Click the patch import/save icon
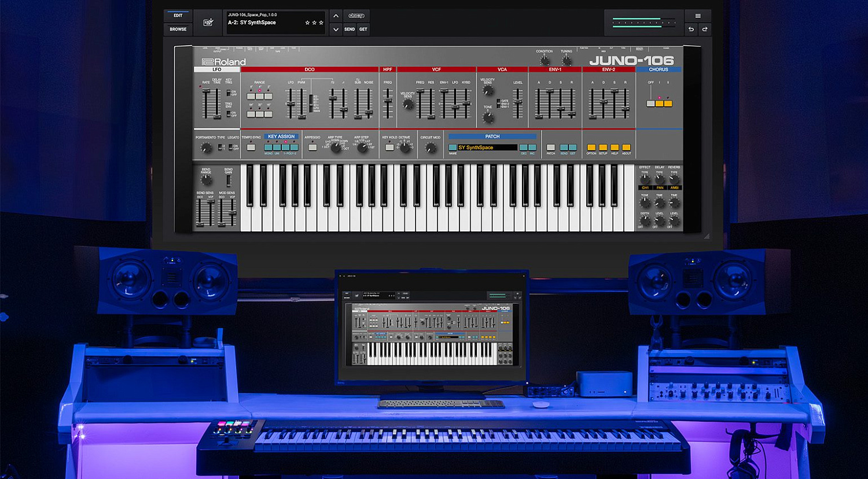Viewport: 868px width, 479px height. point(208,22)
